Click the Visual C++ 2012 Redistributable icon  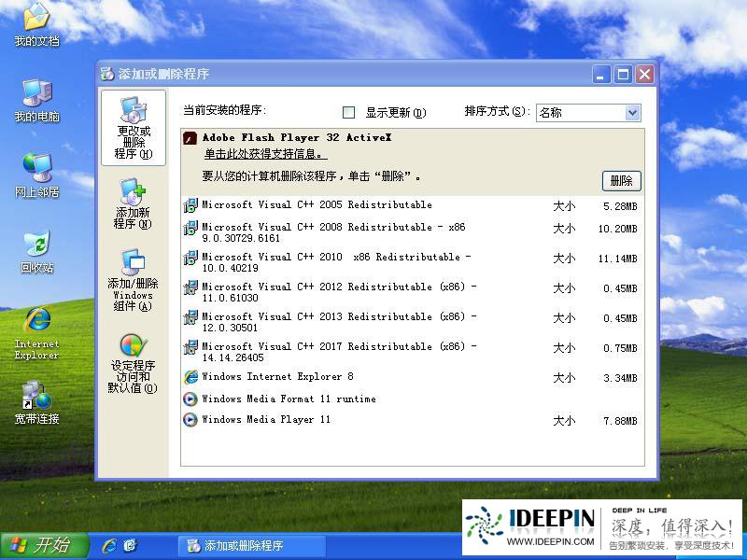190,288
